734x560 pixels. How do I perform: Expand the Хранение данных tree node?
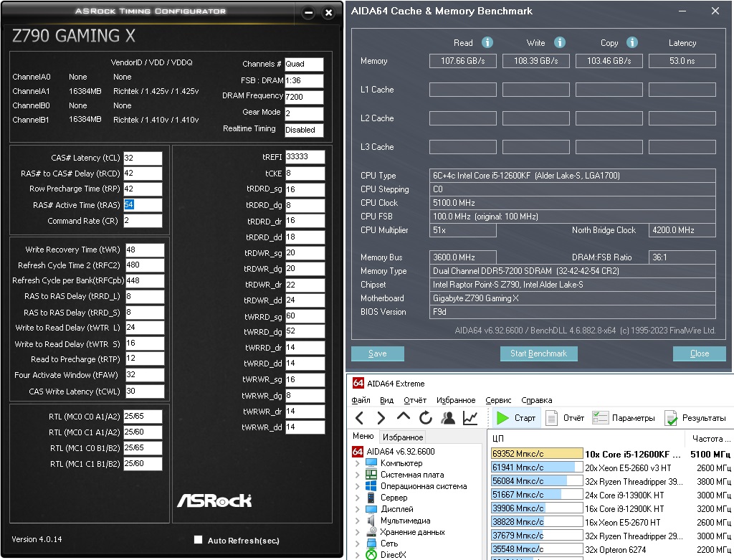pos(358,532)
